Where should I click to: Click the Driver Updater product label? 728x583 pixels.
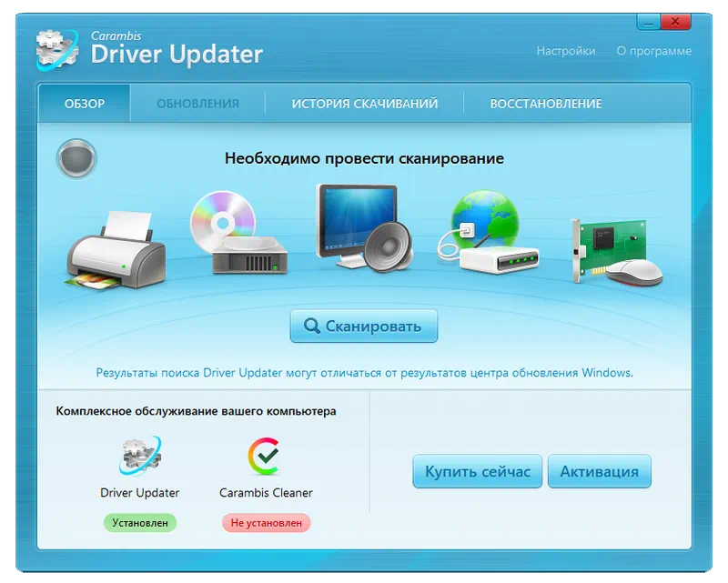[140, 492]
